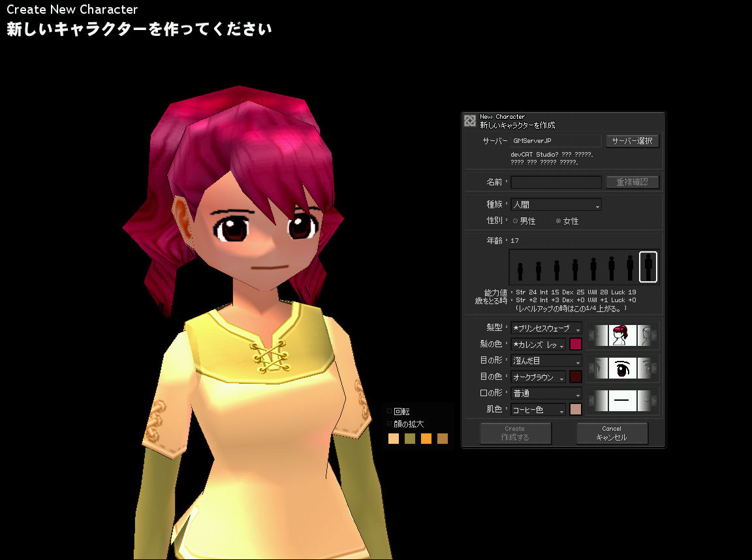
Task: Click the Cancel キャンセル button
Action: [612, 433]
